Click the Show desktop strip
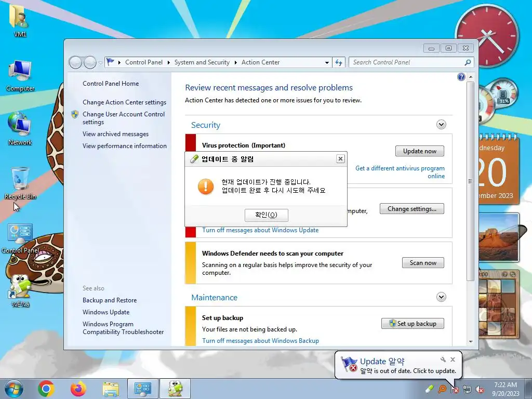Screen dimensions: 532x399 coord(528,389)
